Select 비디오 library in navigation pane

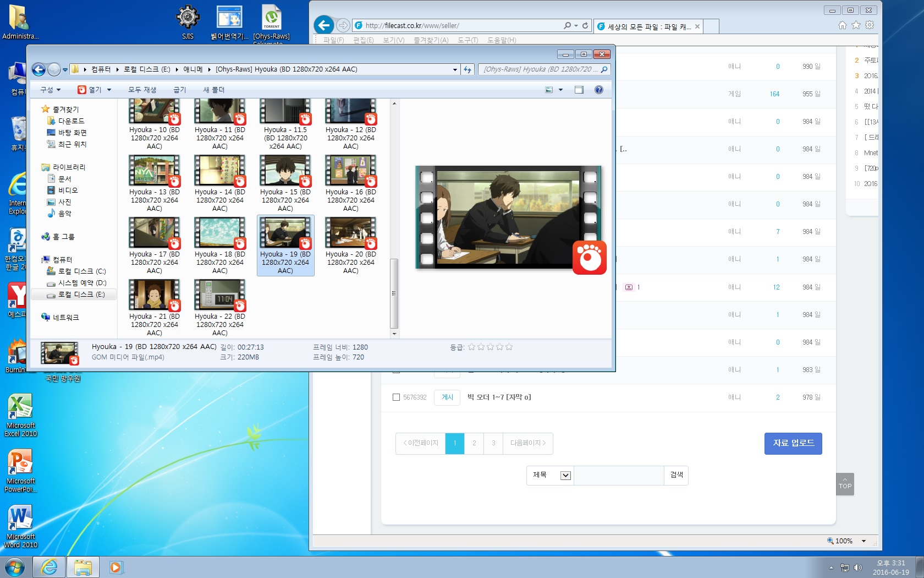(x=68, y=190)
